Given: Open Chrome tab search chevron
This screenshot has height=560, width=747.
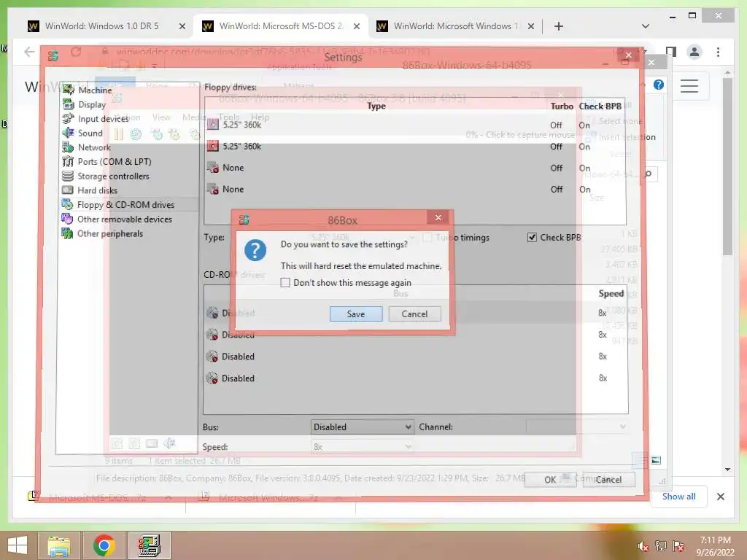Looking at the screenshot, I should [645, 26].
